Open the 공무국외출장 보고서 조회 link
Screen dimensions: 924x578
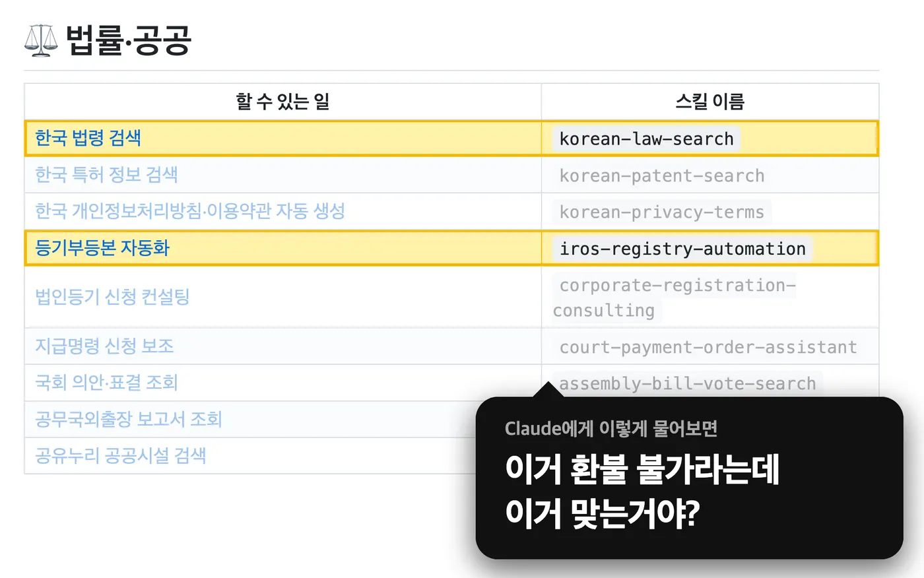click(129, 419)
